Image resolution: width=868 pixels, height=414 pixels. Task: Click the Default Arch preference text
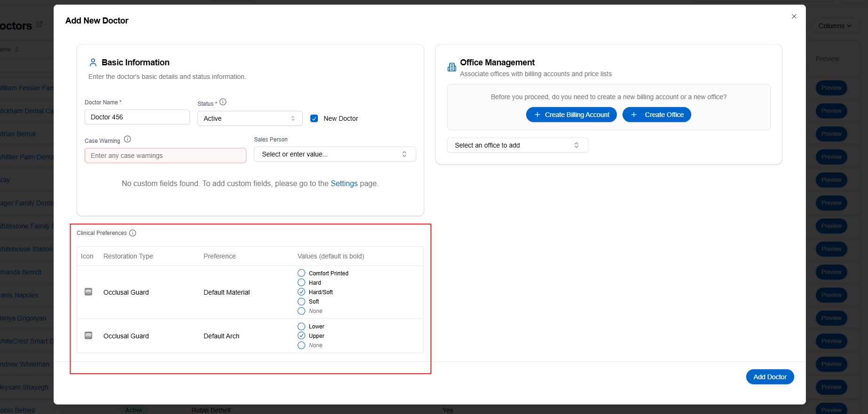click(221, 336)
